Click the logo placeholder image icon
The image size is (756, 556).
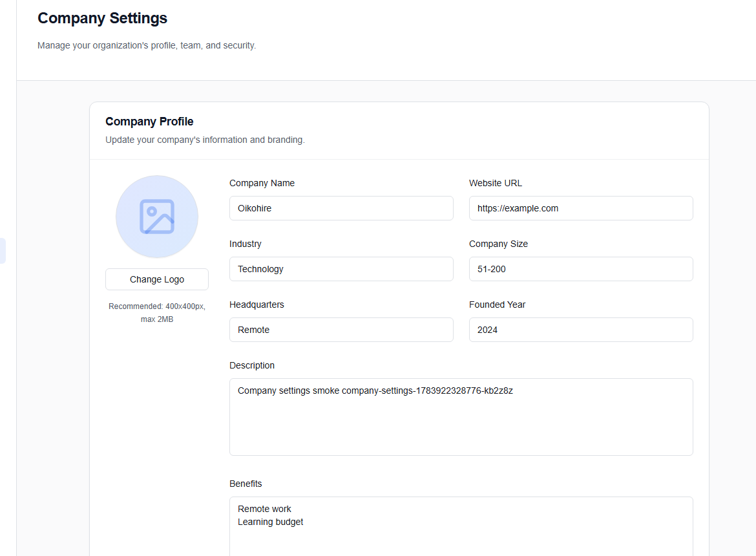coord(157,217)
